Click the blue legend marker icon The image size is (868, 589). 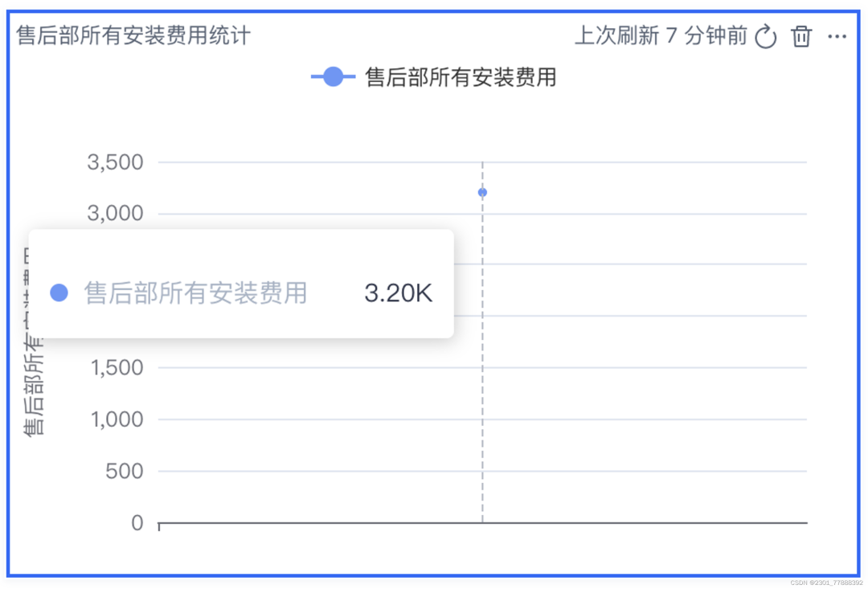click(333, 77)
